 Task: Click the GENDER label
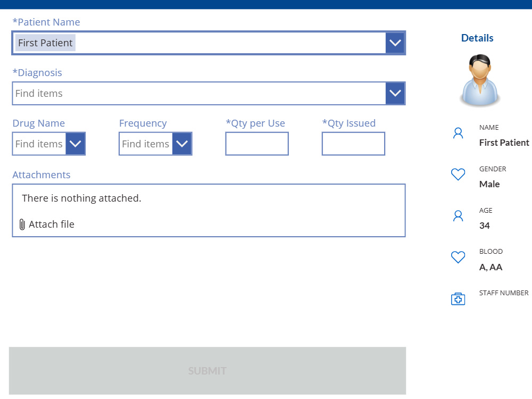pyautogui.click(x=492, y=169)
